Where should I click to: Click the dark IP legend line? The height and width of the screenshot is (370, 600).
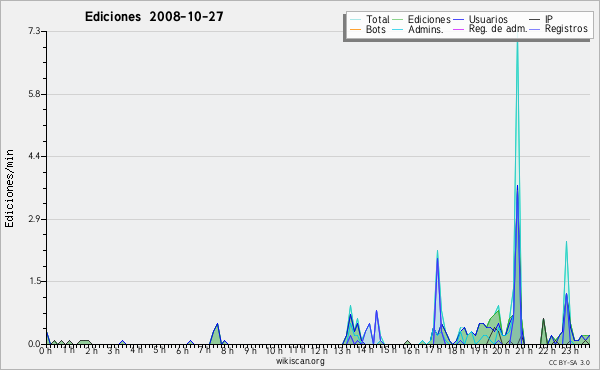coord(535,20)
